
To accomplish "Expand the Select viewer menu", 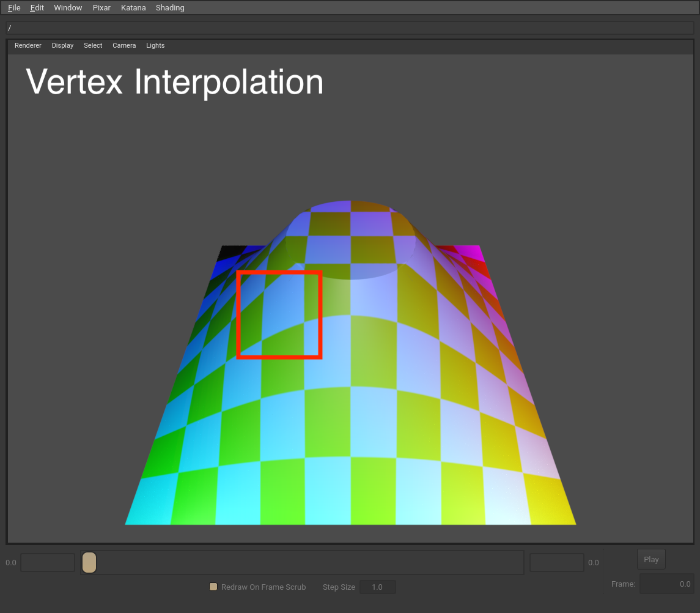I will coord(93,46).
